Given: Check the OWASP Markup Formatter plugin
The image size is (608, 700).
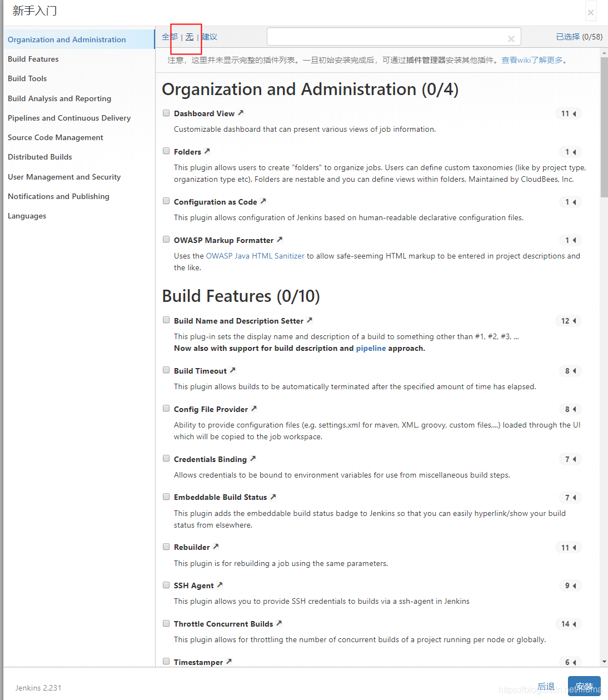Looking at the screenshot, I should click(166, 239).
